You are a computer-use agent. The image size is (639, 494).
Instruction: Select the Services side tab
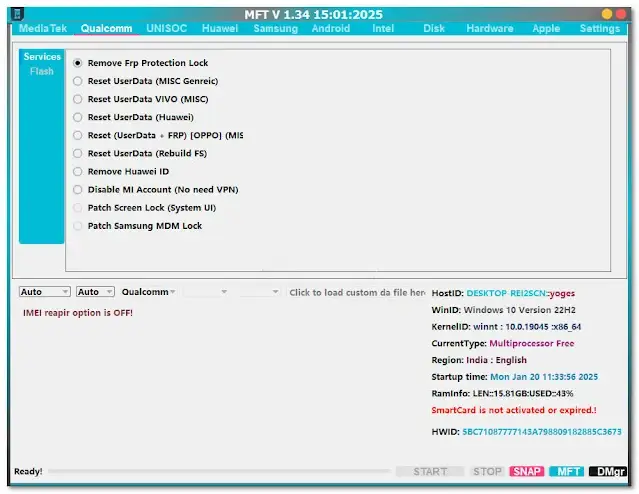[42, 57]
